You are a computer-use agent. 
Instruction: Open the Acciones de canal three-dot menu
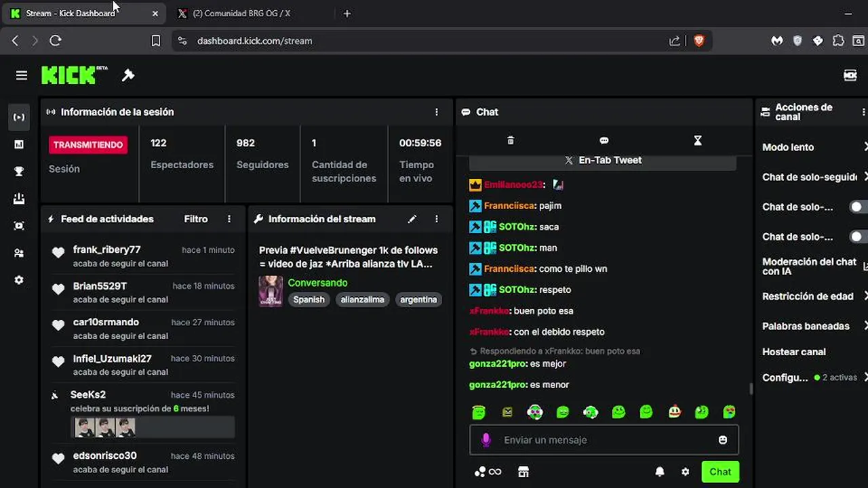[863, 112]
